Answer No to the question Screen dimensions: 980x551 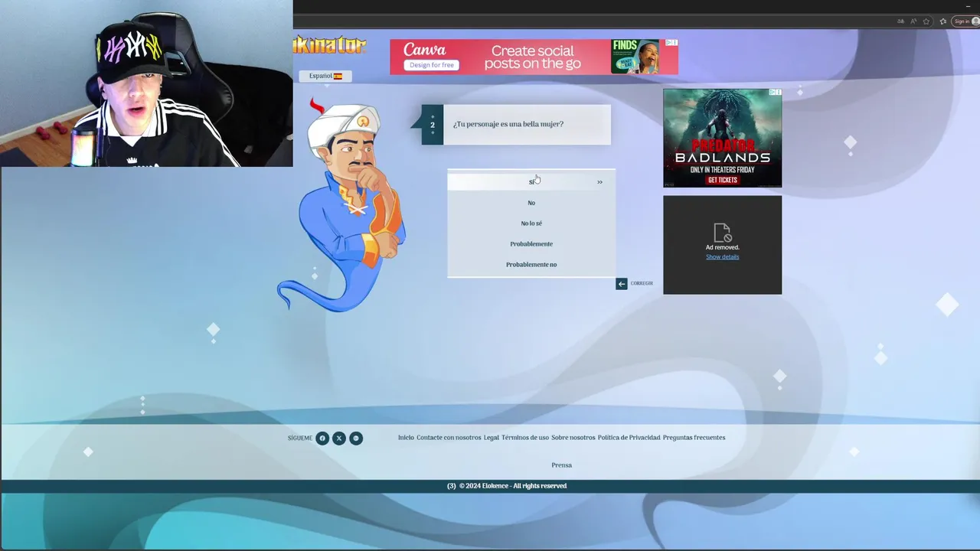pos(531,203)
